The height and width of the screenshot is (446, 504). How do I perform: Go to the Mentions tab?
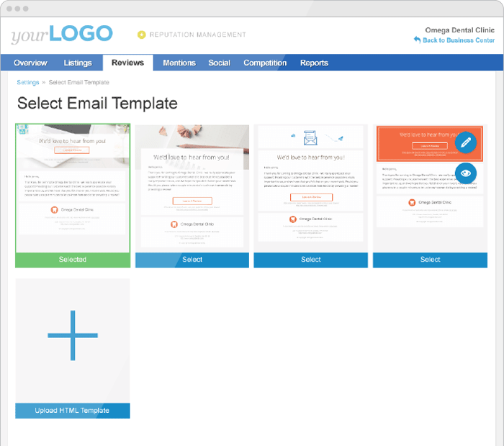point(179,63)
